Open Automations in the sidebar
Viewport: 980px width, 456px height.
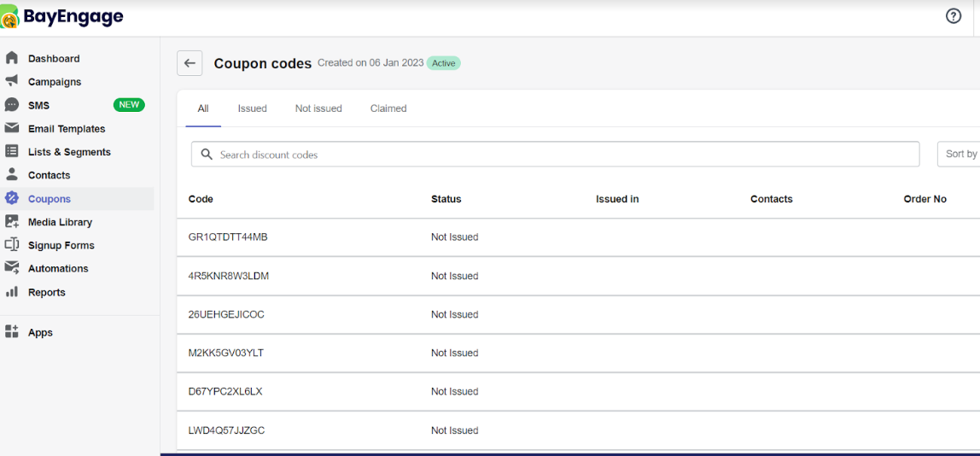click(58, 268)
